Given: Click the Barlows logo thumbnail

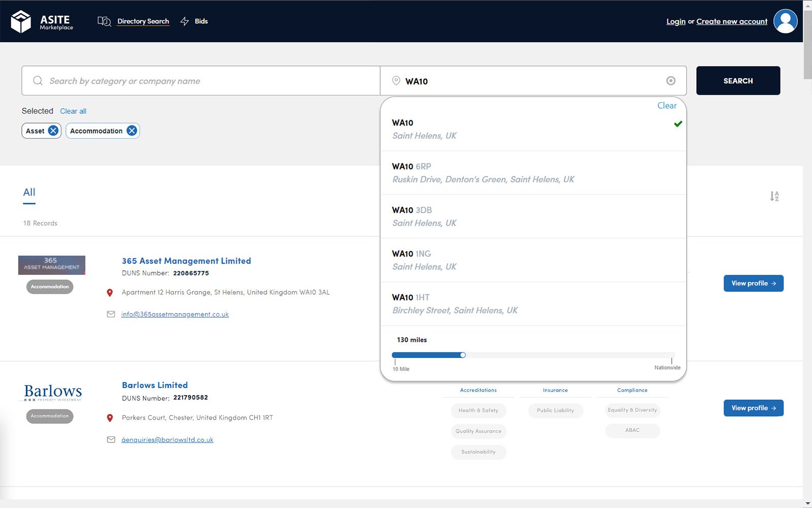Looking at the screenshot, I should (x=52, y=392).
